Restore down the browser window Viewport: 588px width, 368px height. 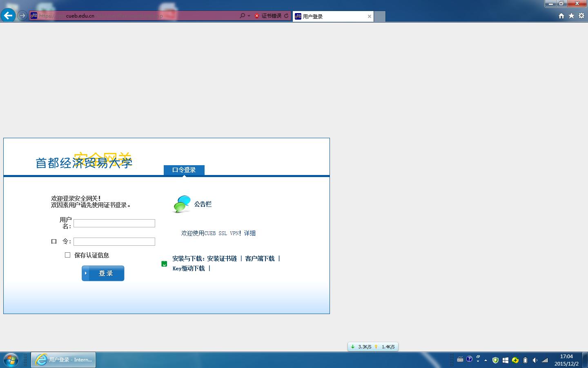pyautogui.click(x=561, y=4)
